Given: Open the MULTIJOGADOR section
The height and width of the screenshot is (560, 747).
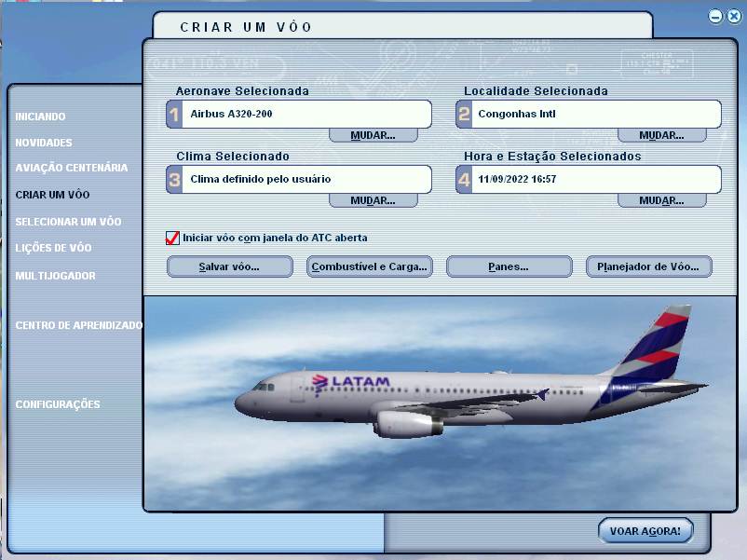Looking at the screenshot, I should coord(55,276).
